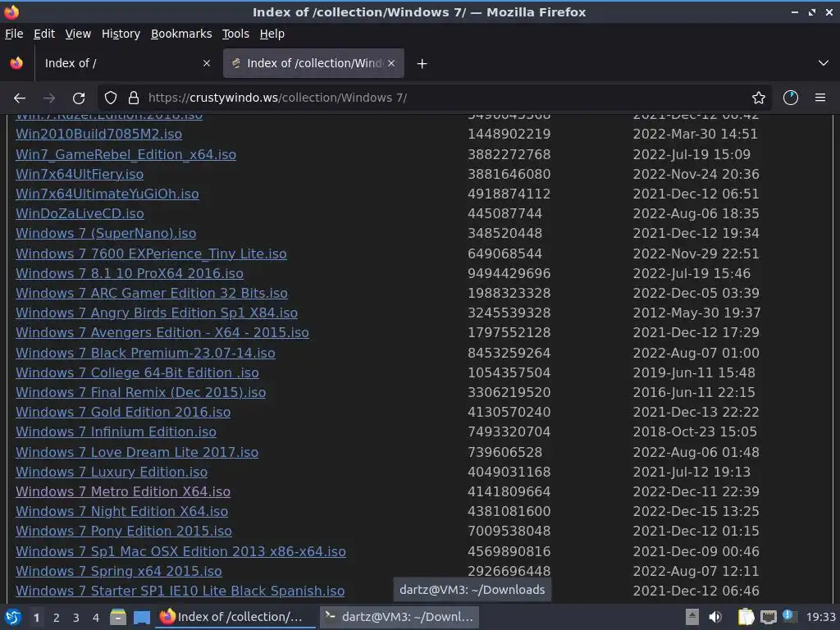Open Windows 7 Pony Edition 2015.iso

click(x=124, y=532)
